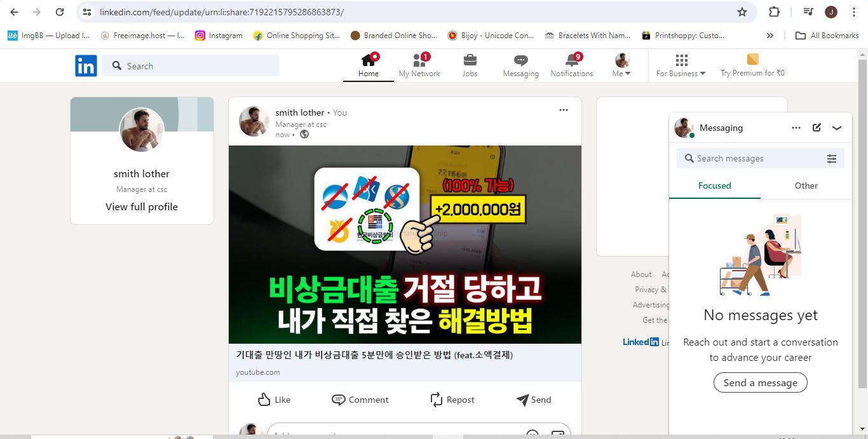The image size is (868, 439).
Task: Compose a new message icon
Action: click(817, 128)
